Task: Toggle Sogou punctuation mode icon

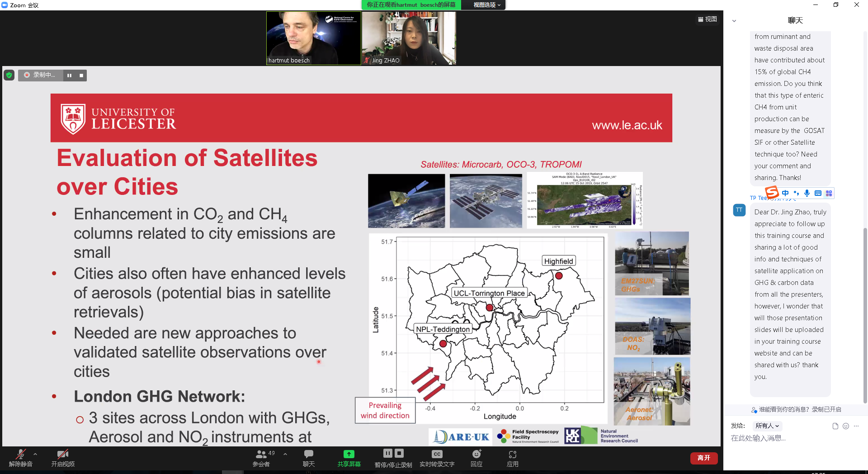Action: (x=796, y=193)
